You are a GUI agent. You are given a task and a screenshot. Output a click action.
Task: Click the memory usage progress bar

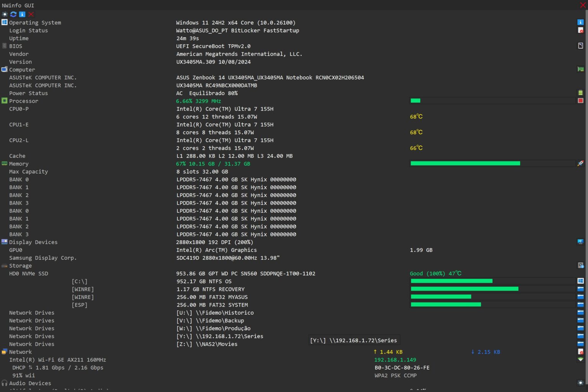492,163
